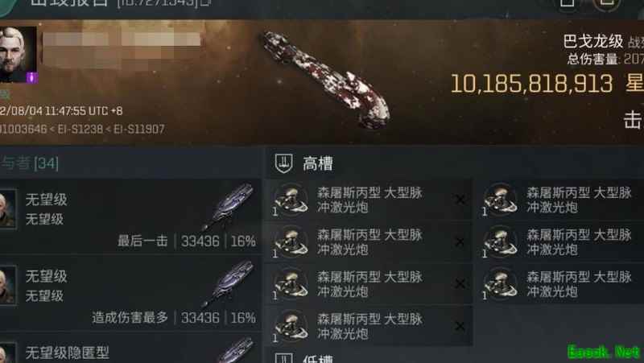644x363 pixels.
Task: Click the low slot section header icon
Action: 283,358
